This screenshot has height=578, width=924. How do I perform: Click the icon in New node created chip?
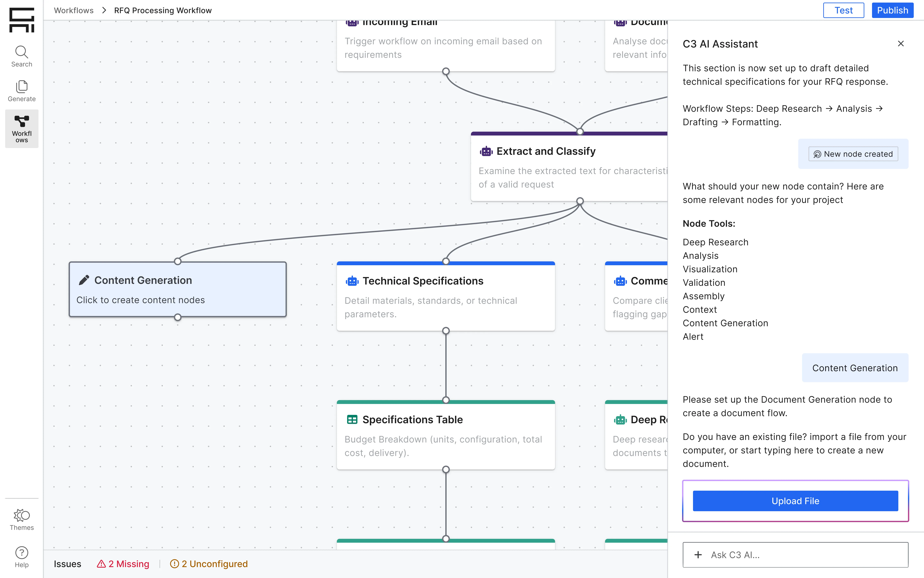pos(817,154)
